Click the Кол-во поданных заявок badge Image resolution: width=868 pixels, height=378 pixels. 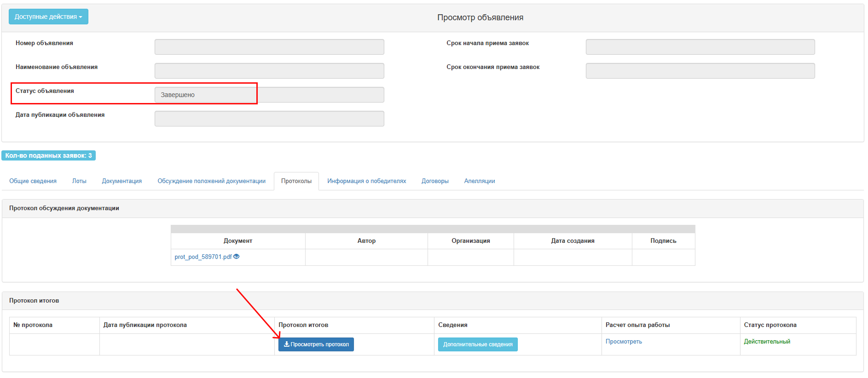click(49, 155)
